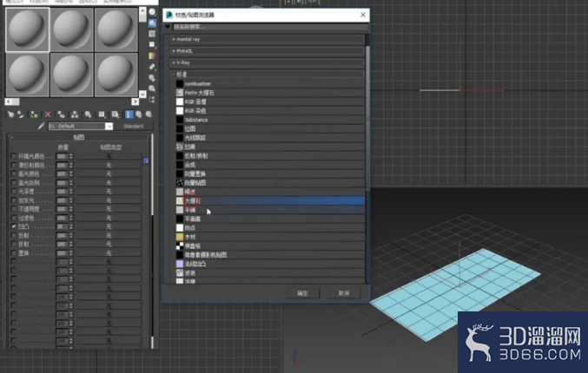Click the Make Unique icon
This screenshot has width=588, height=373.
(75, 115)
